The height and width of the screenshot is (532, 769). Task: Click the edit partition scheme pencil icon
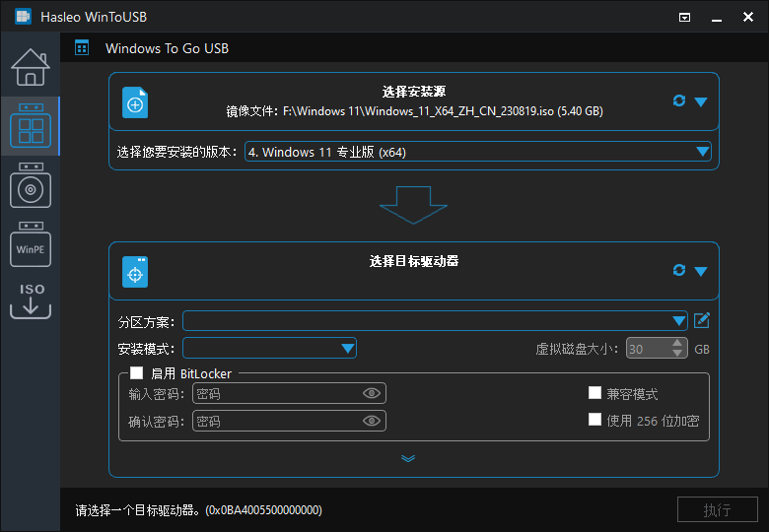[x=702, y=320]
